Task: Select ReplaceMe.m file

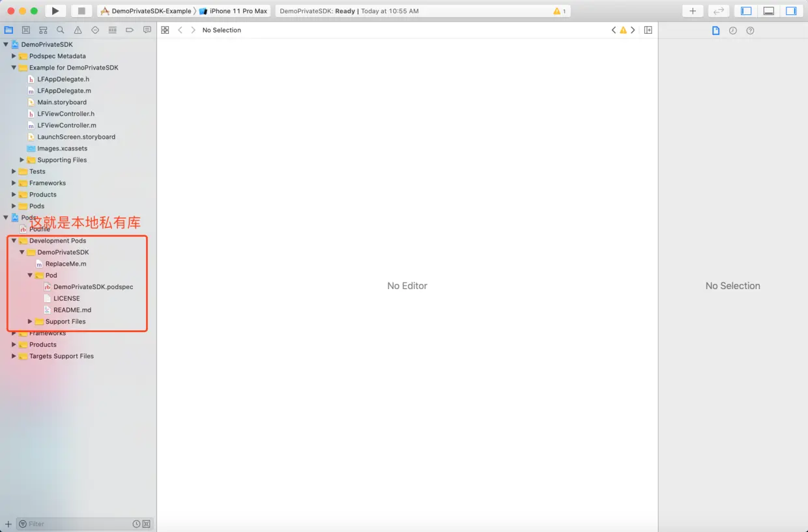Action: pos(66,264)
